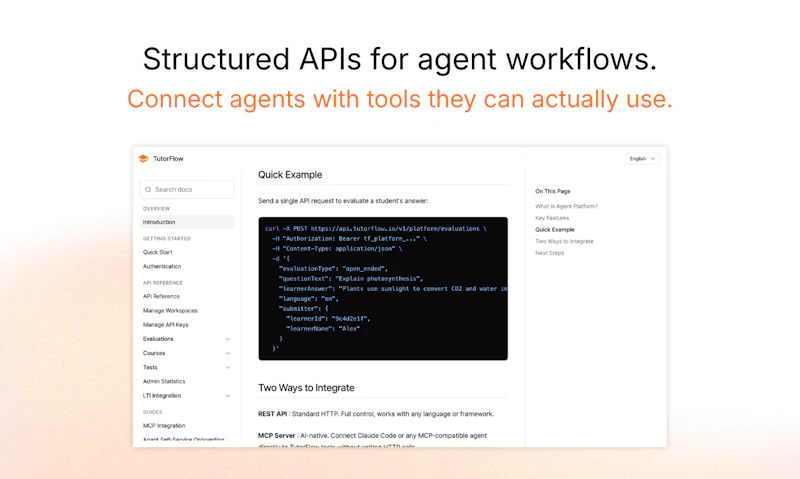The image size is (800, 479).
Task: Click the Two Ways to Integrate heading
Action: 306,388
